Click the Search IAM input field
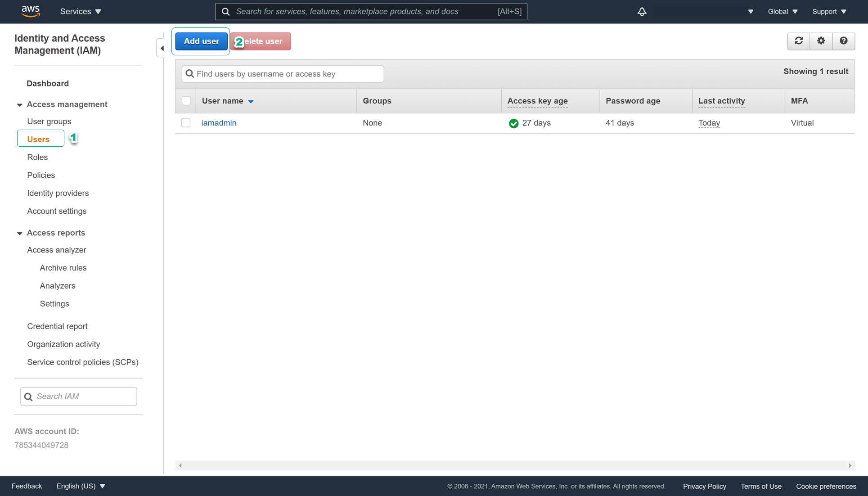The image size is (868, 496). point(79,397)
